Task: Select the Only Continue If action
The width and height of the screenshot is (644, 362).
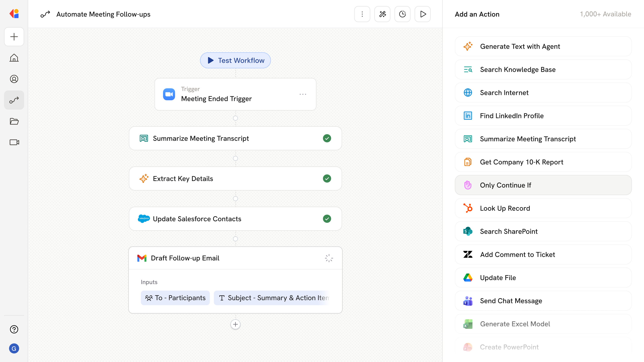Action: coord(543,185)
